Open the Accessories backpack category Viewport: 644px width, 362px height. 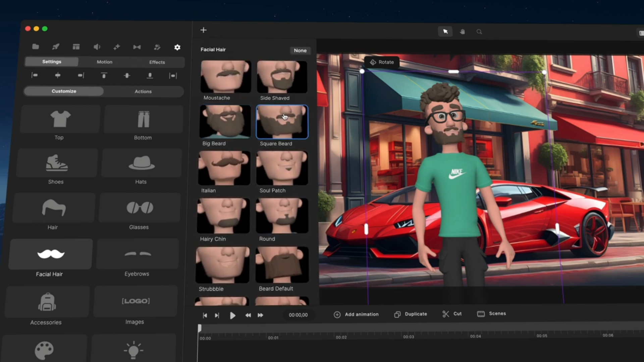click(47, 302)
